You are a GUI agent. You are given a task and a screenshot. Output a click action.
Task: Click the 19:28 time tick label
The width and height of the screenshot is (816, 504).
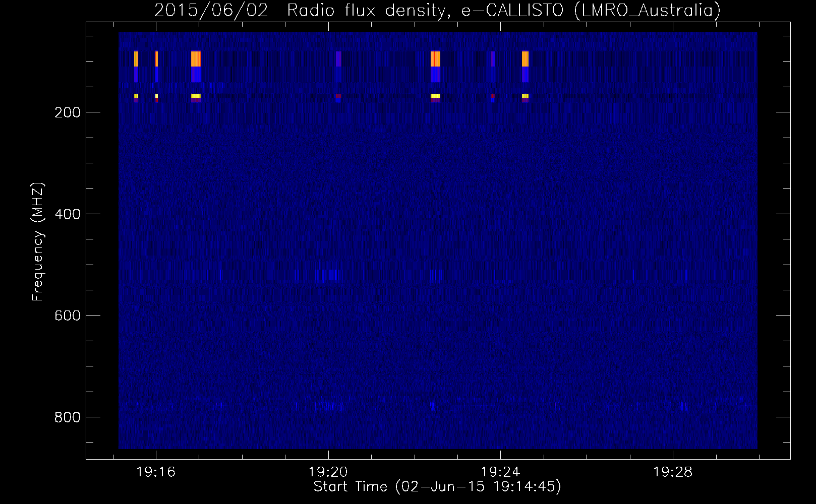673,472
